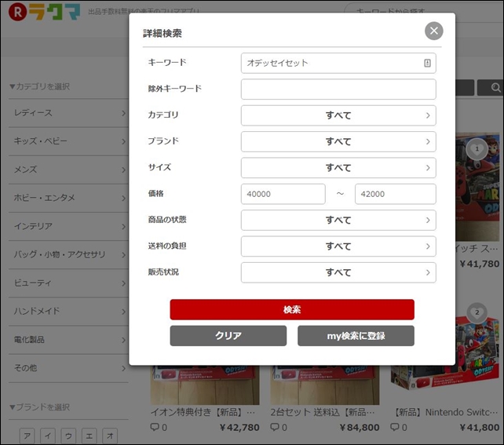The width and height of the screenshot is (504, 445).
Task: Click the product thumbnail priced ¥41,780
Action: point(477,186)
